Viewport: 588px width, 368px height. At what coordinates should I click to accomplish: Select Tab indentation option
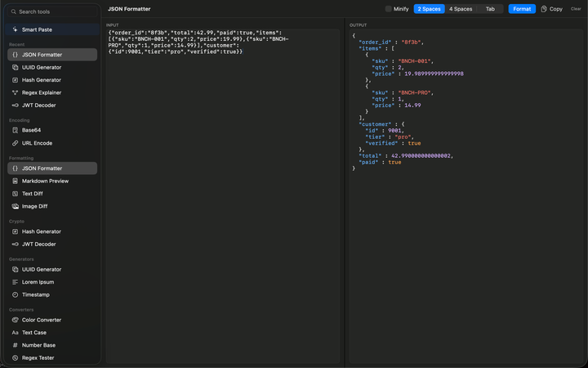490,9
